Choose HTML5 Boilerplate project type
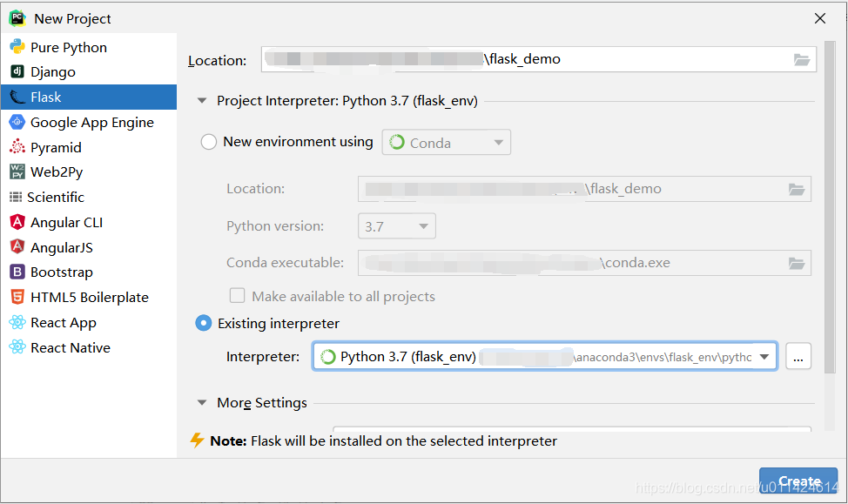848x504 pixels. 89,297
